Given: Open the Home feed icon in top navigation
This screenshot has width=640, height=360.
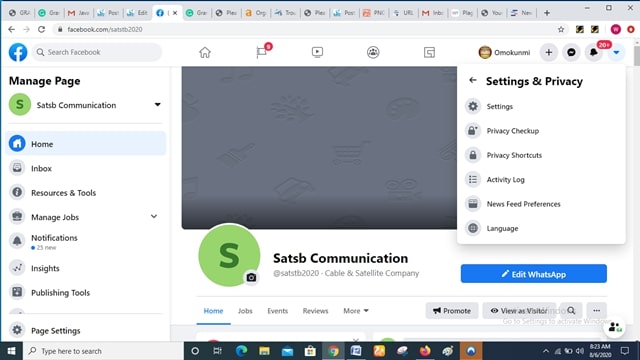Looking at the screenshot, I should coord(205,52).
